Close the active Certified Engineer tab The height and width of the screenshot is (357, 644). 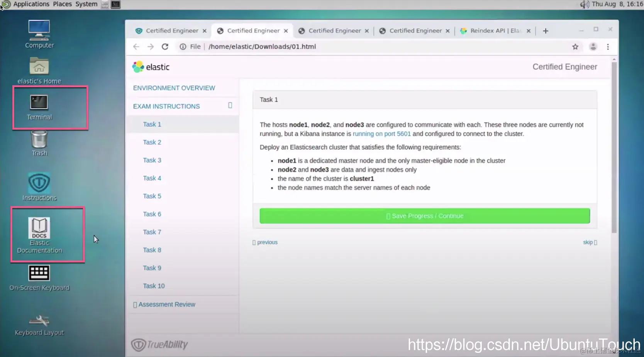286,31
